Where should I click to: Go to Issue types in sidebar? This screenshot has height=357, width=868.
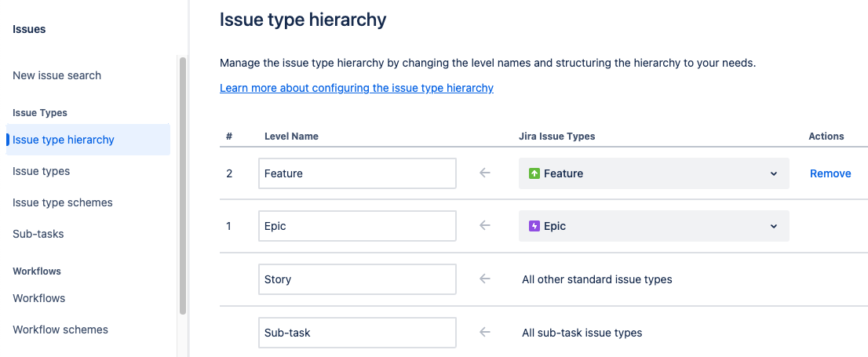coord(42,171)
